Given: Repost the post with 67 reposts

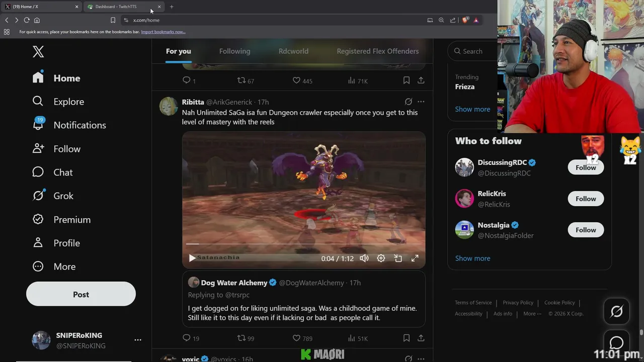Looking at the screenshot, I should [246, 80].
